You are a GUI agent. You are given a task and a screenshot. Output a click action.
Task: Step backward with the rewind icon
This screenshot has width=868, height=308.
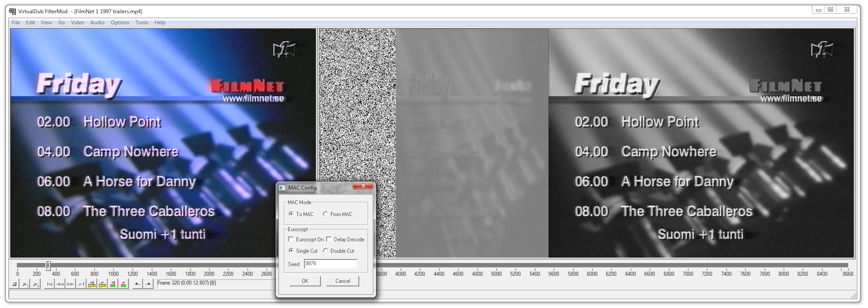[60, 284]
